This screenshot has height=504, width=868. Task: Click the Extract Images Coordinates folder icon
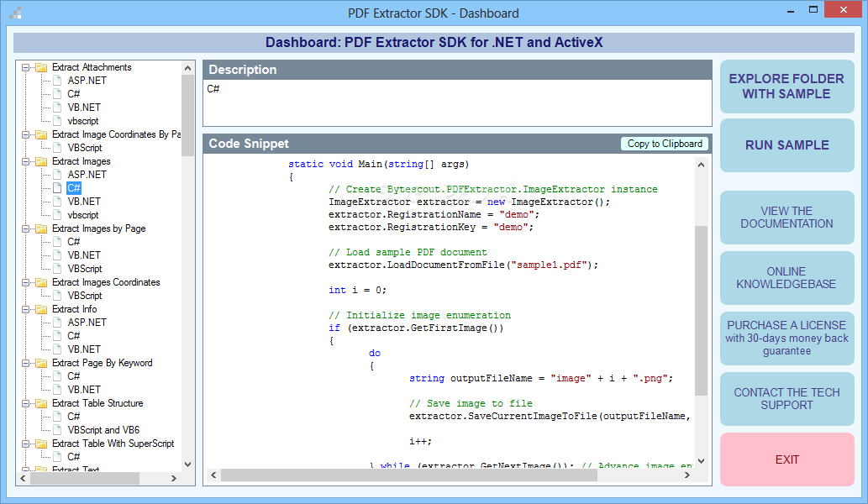41,282
